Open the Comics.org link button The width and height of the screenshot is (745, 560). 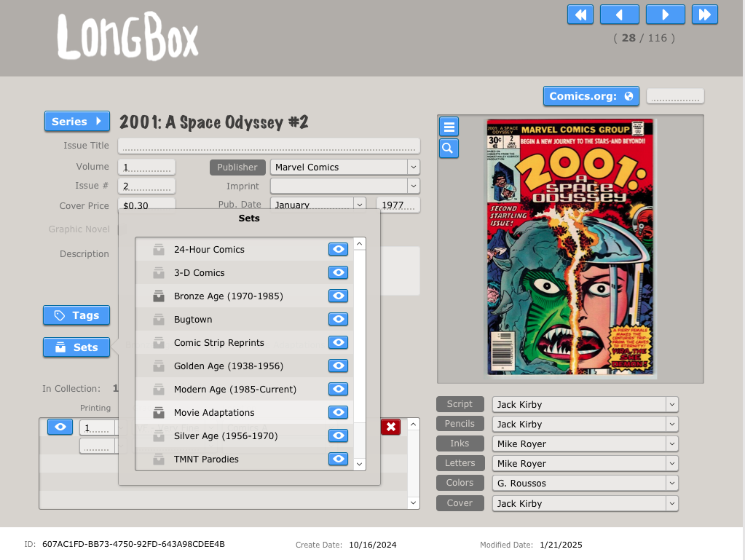(591, 96)
